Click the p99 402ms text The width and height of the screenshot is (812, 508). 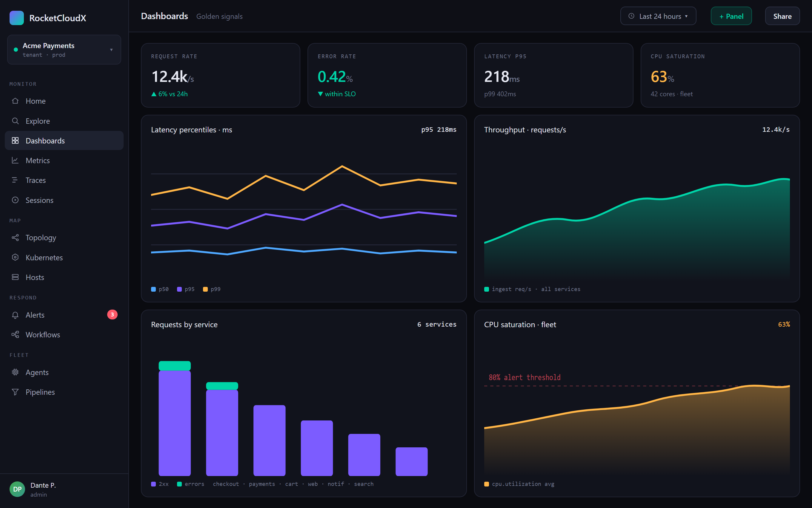click(x=500, y=94)
